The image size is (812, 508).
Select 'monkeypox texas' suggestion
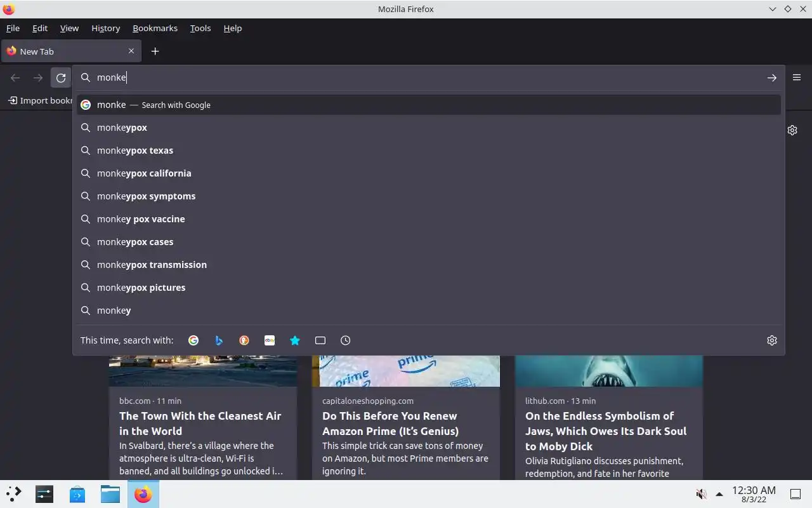tap(429, 150)
